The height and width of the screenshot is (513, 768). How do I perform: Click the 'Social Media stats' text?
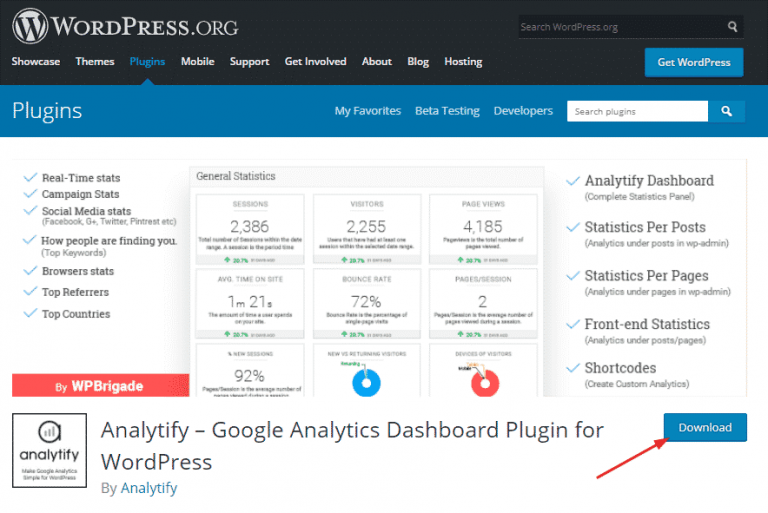pos(86,211)
